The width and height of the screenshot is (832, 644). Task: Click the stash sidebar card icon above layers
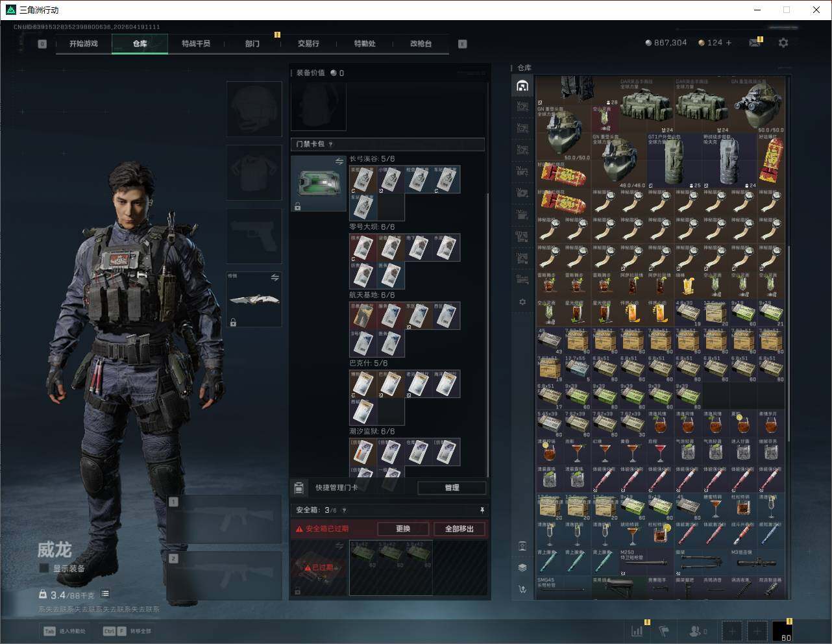(x=522, y=546)
